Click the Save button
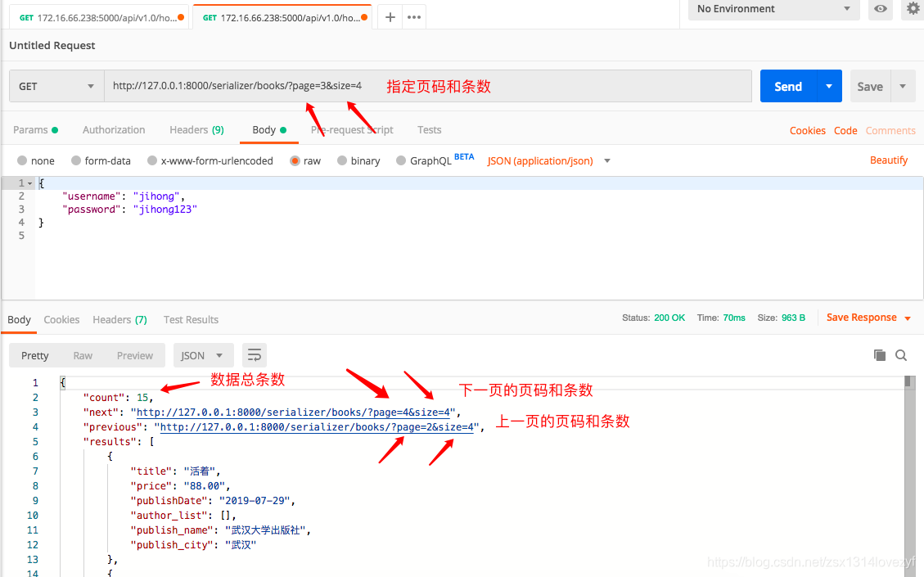The height and width of the screenshot is (577, 924). click(x=870, y=86)
